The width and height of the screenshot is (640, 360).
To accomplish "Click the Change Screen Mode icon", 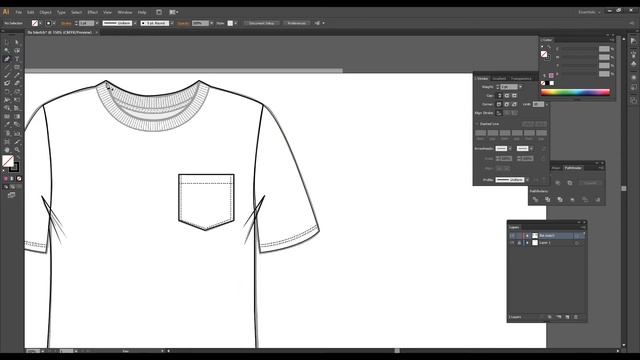I will [x=11, y=195].
